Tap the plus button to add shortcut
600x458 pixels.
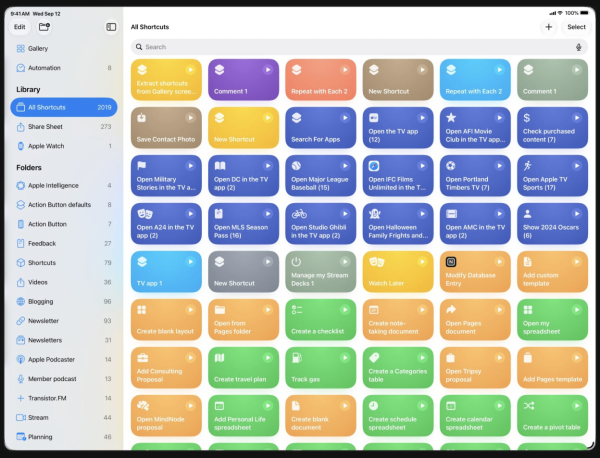tap(548, 27)
